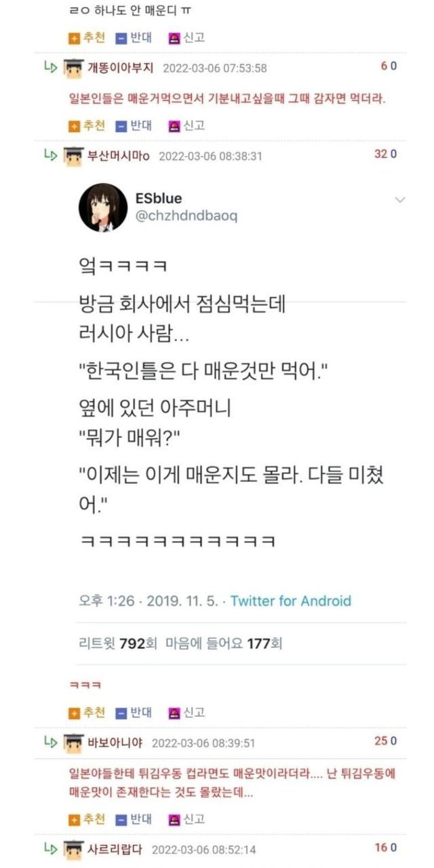Click 신고 under the 바보아니야 comment

click(x=186, y=818)
